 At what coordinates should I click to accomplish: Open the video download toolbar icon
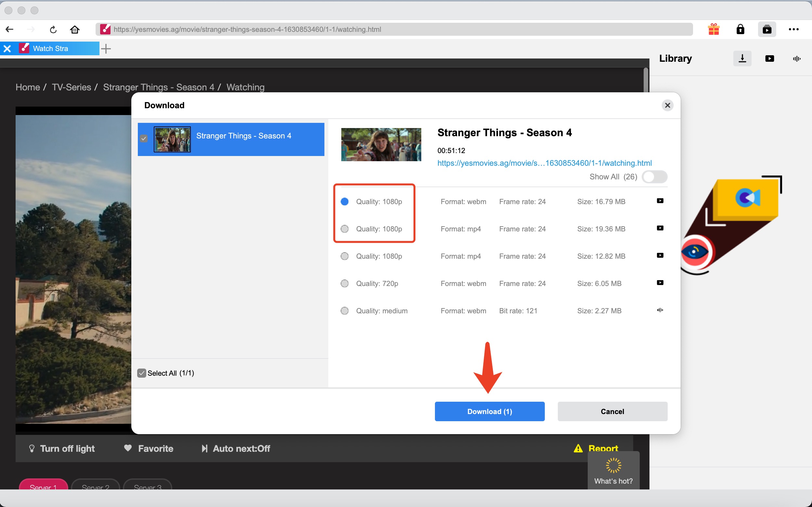click(x=767, y=30)
